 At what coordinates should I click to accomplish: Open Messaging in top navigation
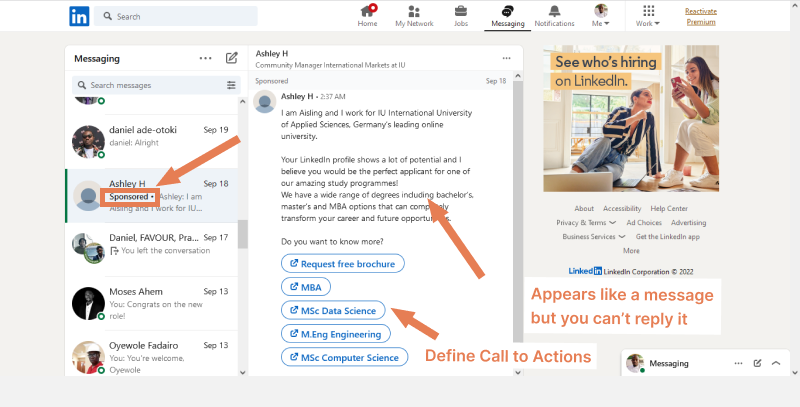508,16
